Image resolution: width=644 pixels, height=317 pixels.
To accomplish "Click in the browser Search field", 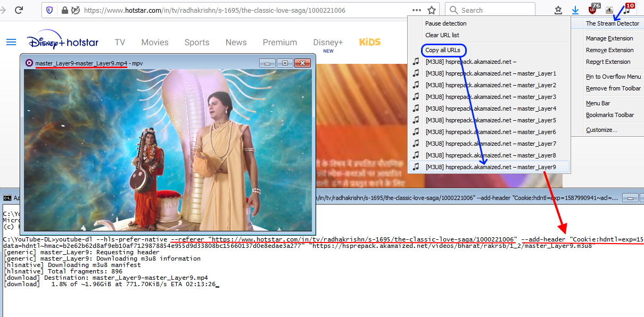I will click(x=490, y=10).
